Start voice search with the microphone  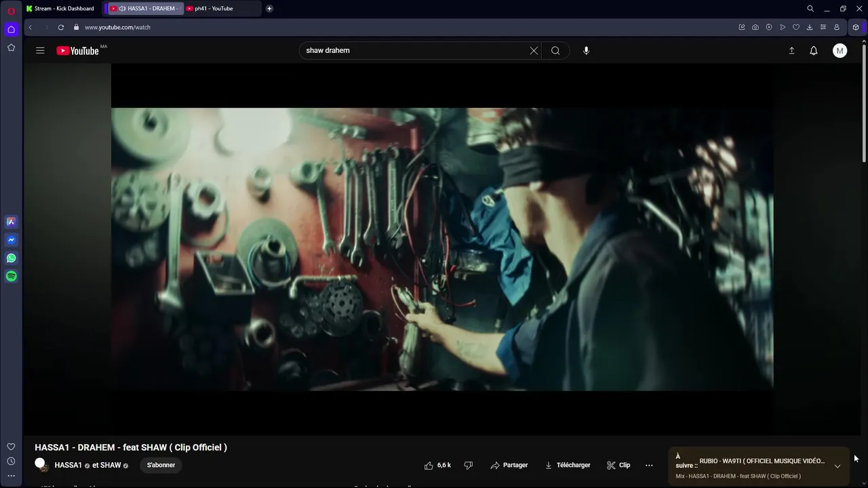(587, 50)
